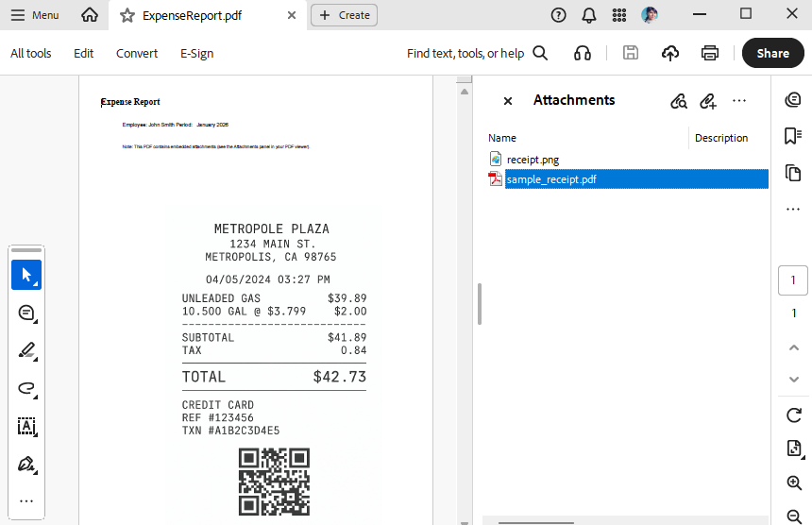Open the read aloud headphones icon
The image size is (812, 525).
583,53
